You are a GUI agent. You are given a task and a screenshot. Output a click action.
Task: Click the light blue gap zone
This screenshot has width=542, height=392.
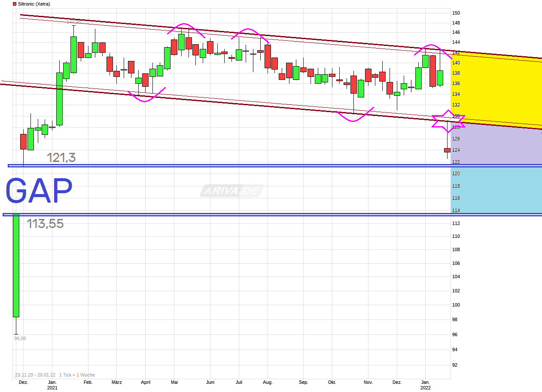click(494, 189)
